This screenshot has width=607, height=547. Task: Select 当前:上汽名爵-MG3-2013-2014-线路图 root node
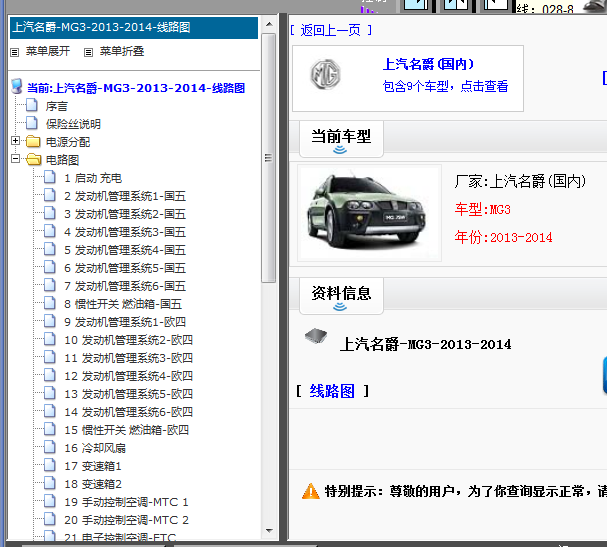click(136, 88)
